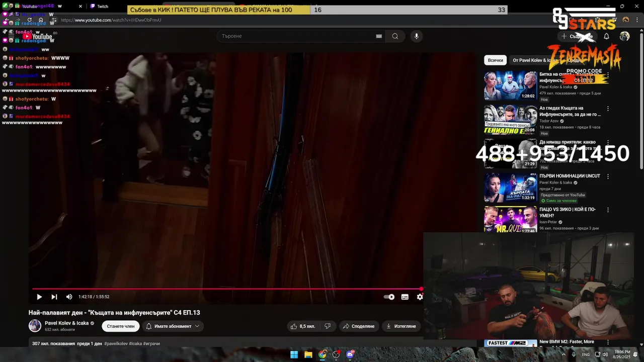This screenshot has width=644, height=362.
Task: Open Аз гледах Къщата на Инфлуенсърите video
Action: [x=570, y=111]
